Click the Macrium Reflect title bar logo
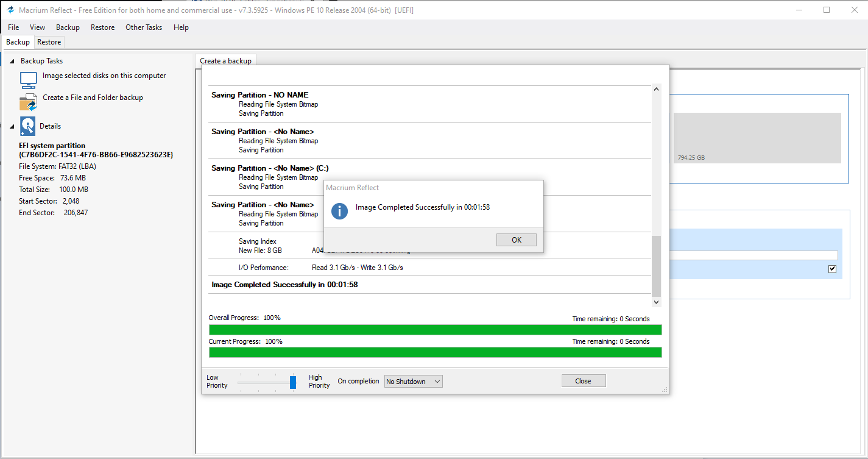868x459 pixels. coord(10,10)
